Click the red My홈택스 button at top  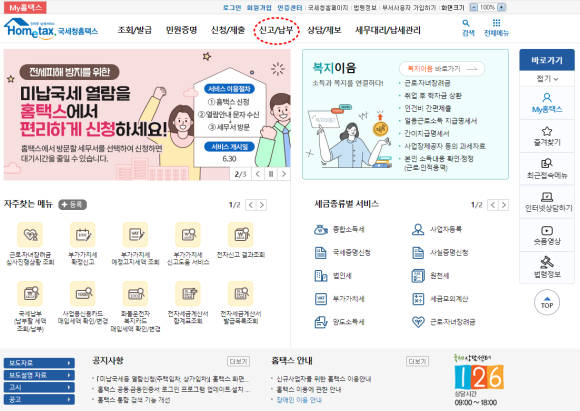[x=25, y=7]
